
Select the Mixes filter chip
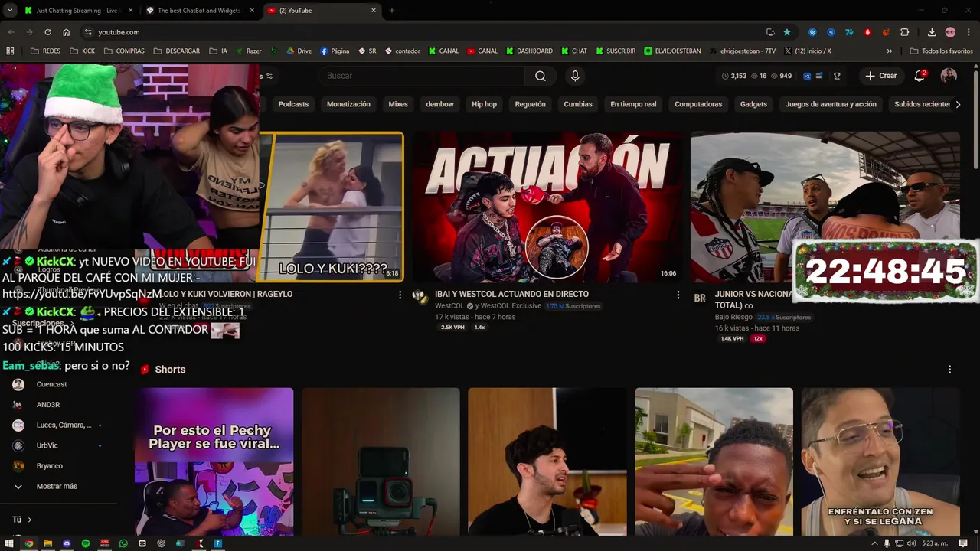pyautogui.click(x=398, y=104)
